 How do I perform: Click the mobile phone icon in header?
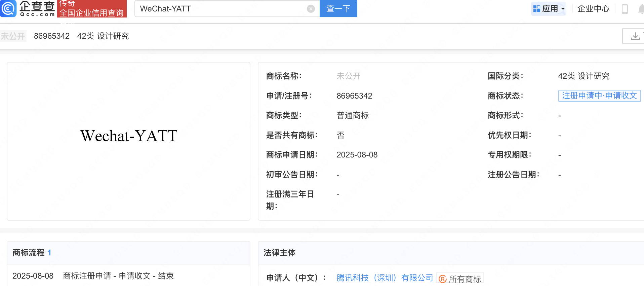625,9
